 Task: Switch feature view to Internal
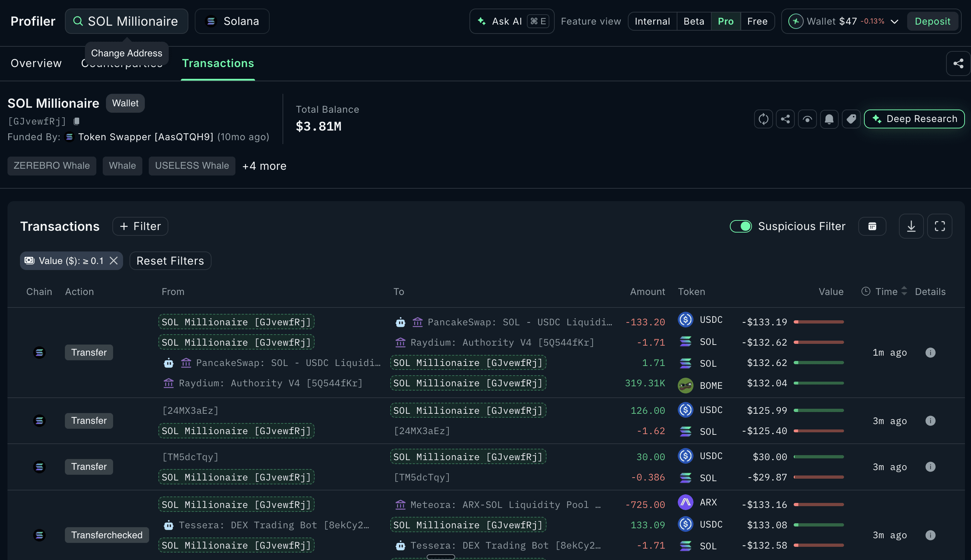[x=652, y=21]
